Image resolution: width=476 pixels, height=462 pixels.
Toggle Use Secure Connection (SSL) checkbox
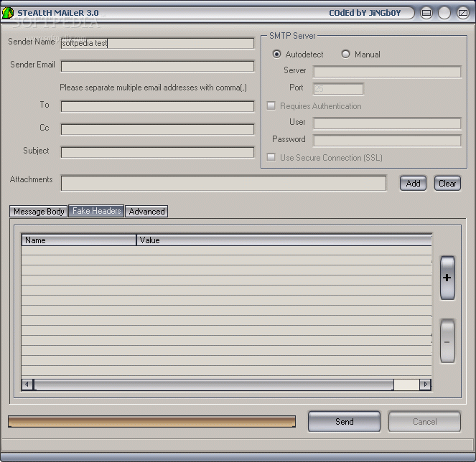(x=271, y=157)
